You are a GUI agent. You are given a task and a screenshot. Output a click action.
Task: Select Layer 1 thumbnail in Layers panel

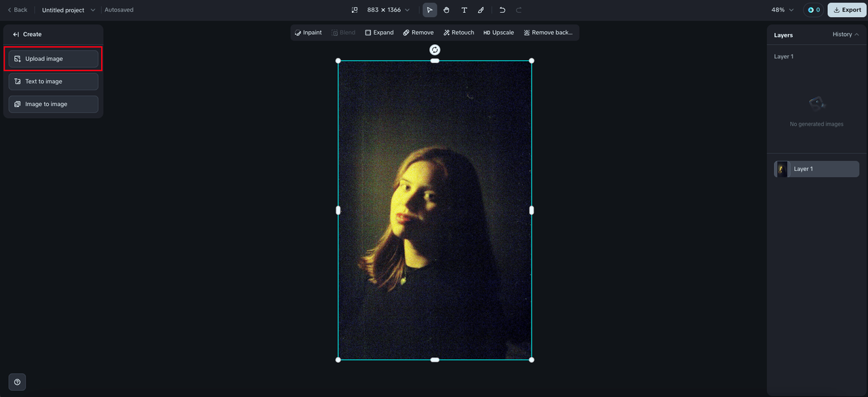pyautogui.click(x=783, y=169)
